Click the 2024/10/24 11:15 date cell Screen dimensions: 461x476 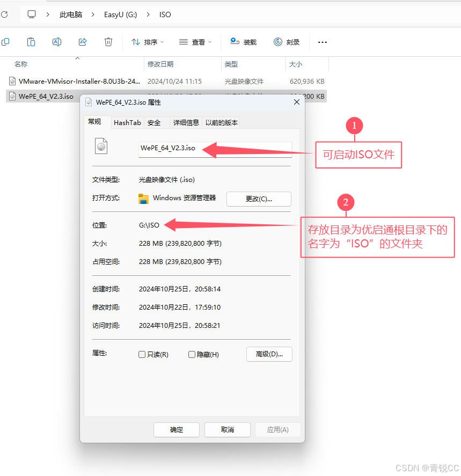(174, 82)
